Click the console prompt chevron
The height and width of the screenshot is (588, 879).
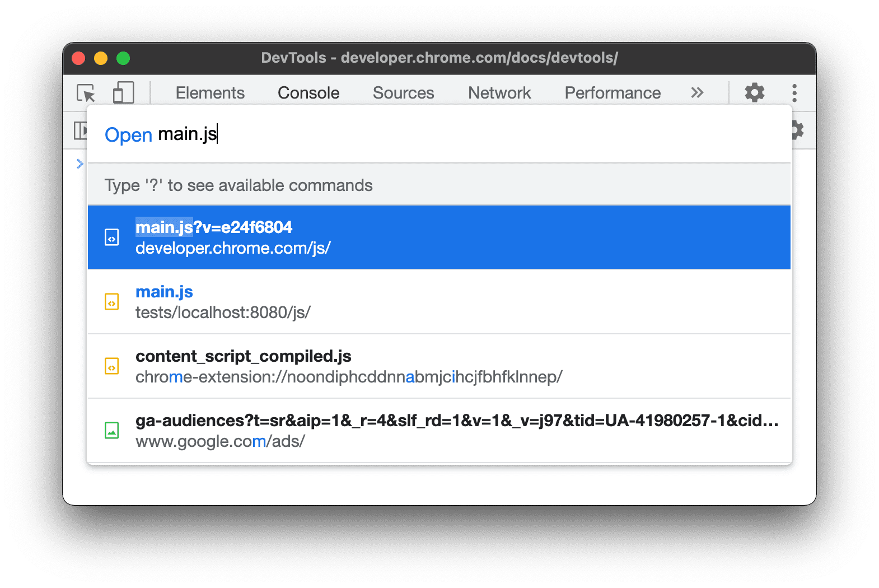tap(80, 164)
